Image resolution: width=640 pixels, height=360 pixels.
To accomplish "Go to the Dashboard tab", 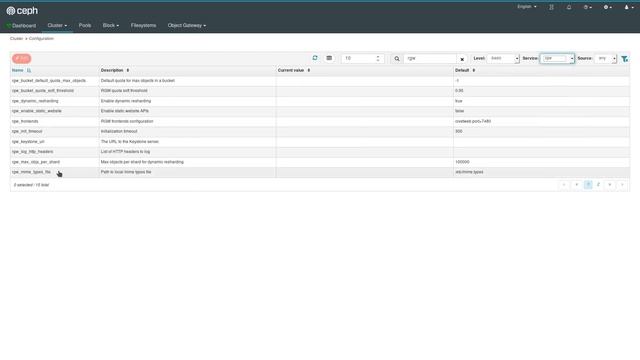I will 21,26.
